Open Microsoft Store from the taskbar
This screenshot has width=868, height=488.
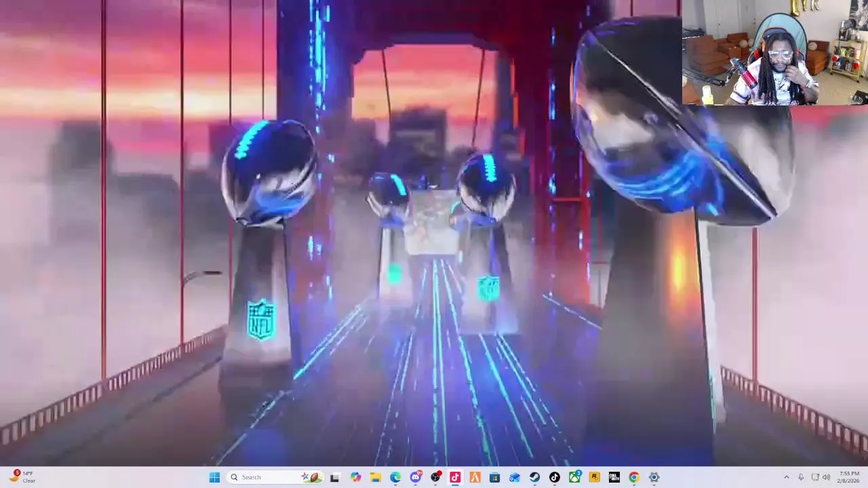click(x=495, y=477)
